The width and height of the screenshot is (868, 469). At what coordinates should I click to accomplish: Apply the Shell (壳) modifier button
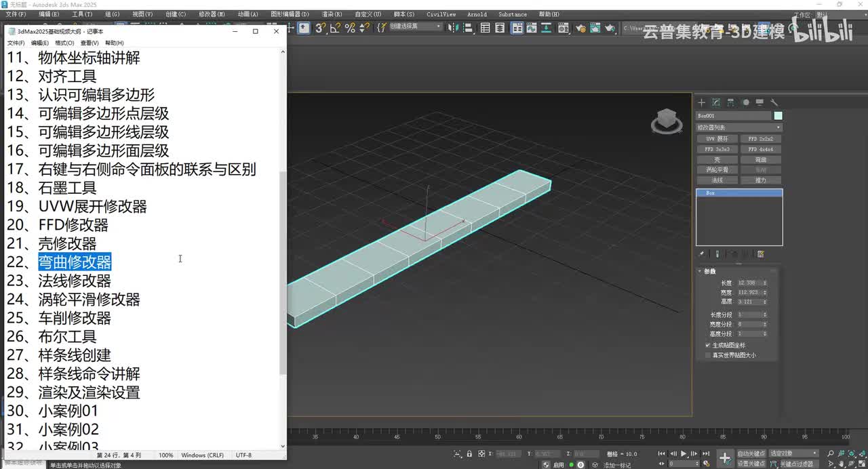point(717,160)
